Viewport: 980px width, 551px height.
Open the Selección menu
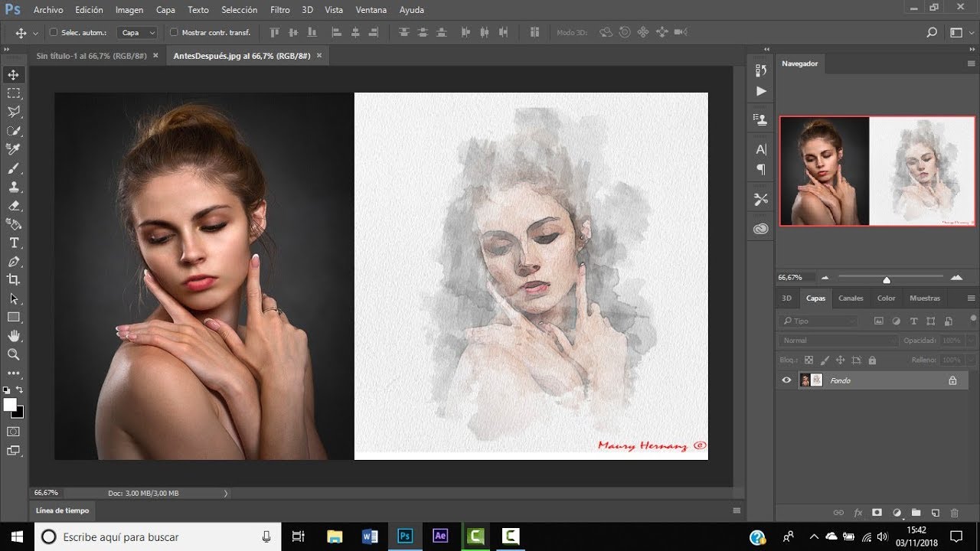point(239,10)
